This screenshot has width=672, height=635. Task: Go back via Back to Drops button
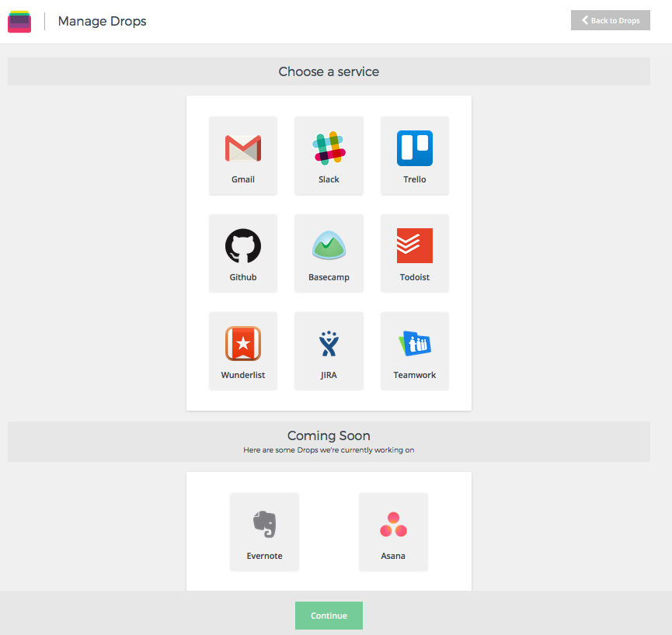pyautogui.click(x=611, y=20)
